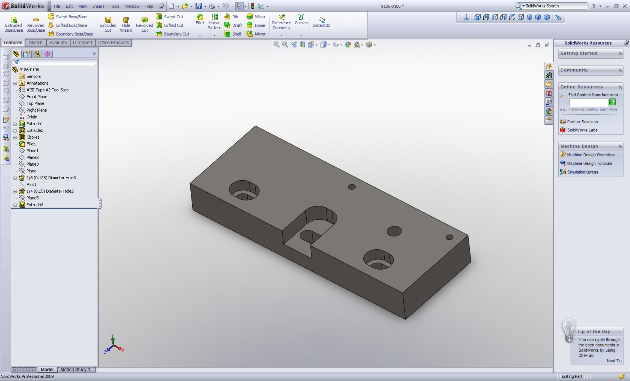Open the Linear Pattern dropdown arrow

(215, 35)
